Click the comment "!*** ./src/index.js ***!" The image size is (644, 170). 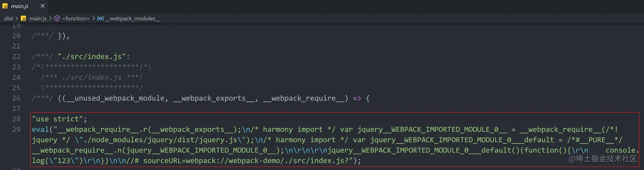click(92, 77)
